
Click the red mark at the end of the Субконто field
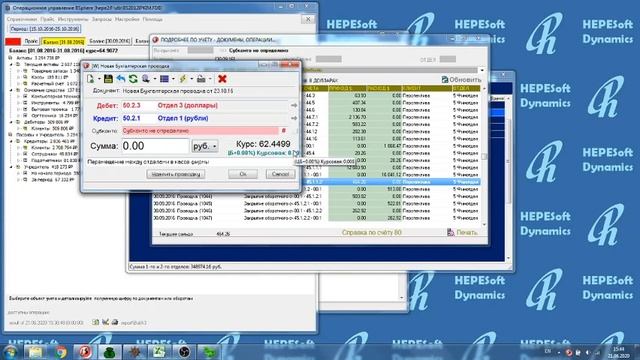[x=284, y=131]
